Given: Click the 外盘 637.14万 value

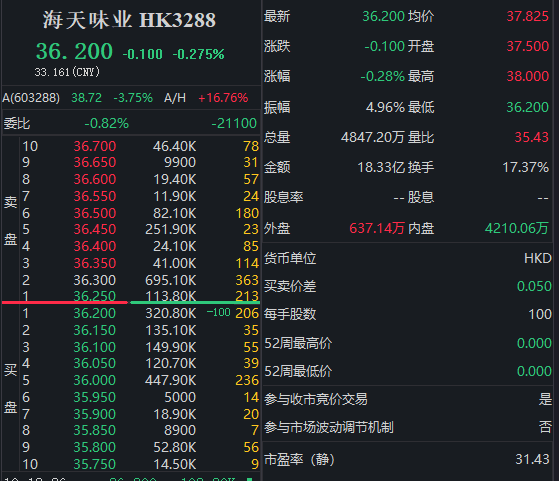Looking at the screenshot, I should 377,229.
